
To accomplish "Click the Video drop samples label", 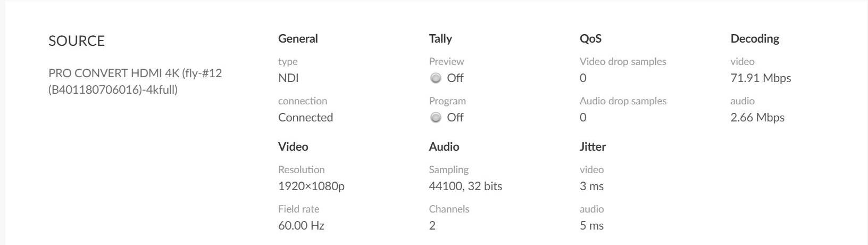I will coord(623,62).
